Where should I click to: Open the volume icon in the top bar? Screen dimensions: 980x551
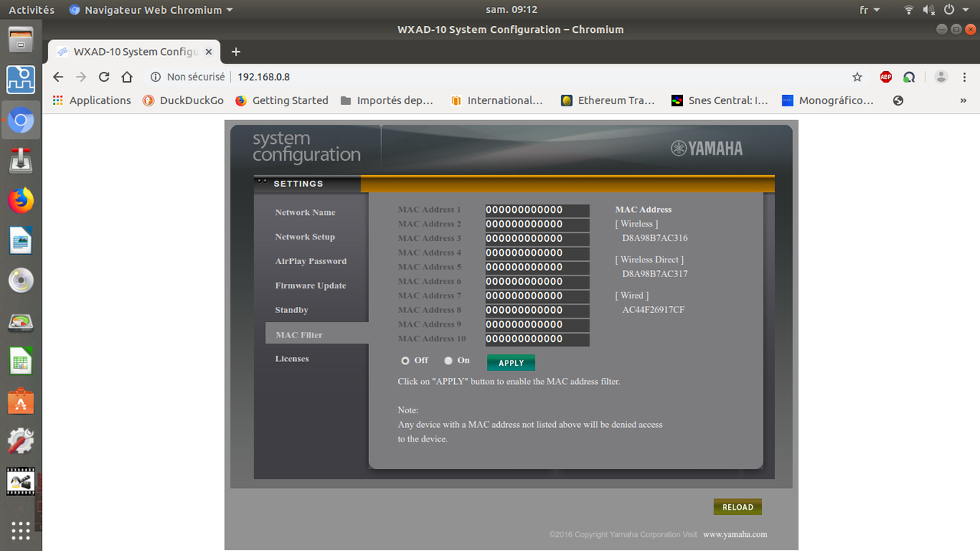tap(929, 10)
